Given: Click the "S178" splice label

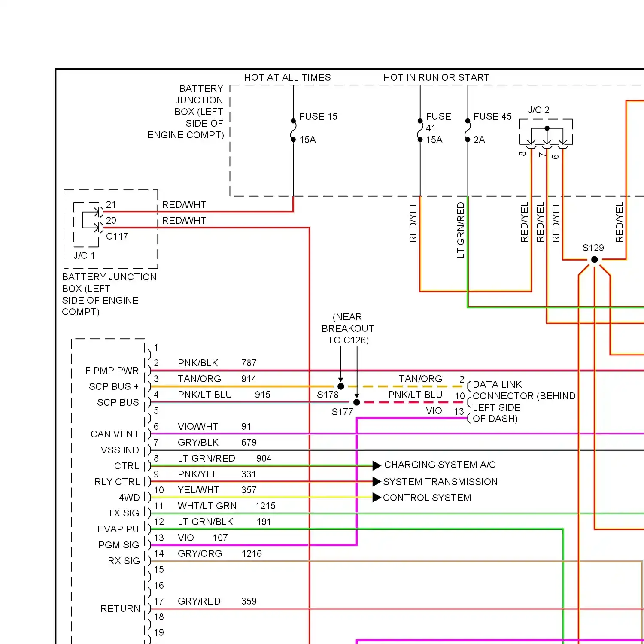Looking at the screenshot, I should tap(328, 395).
